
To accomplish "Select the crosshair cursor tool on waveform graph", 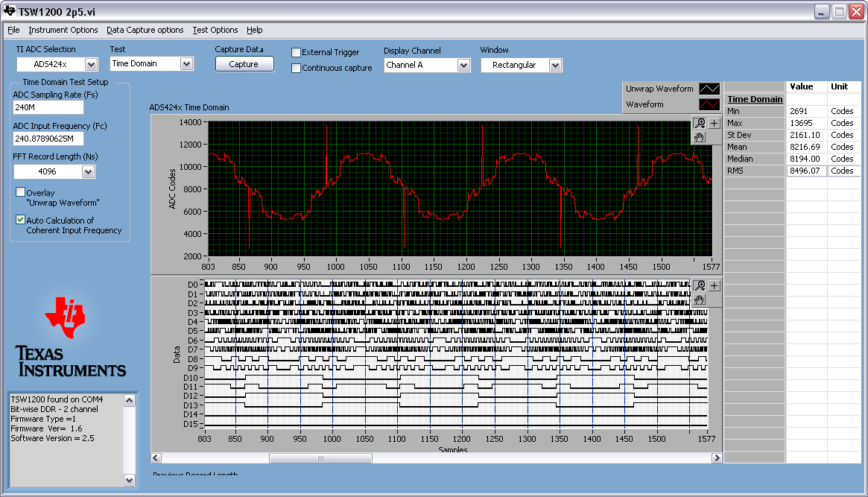I will tap(714, 123).
